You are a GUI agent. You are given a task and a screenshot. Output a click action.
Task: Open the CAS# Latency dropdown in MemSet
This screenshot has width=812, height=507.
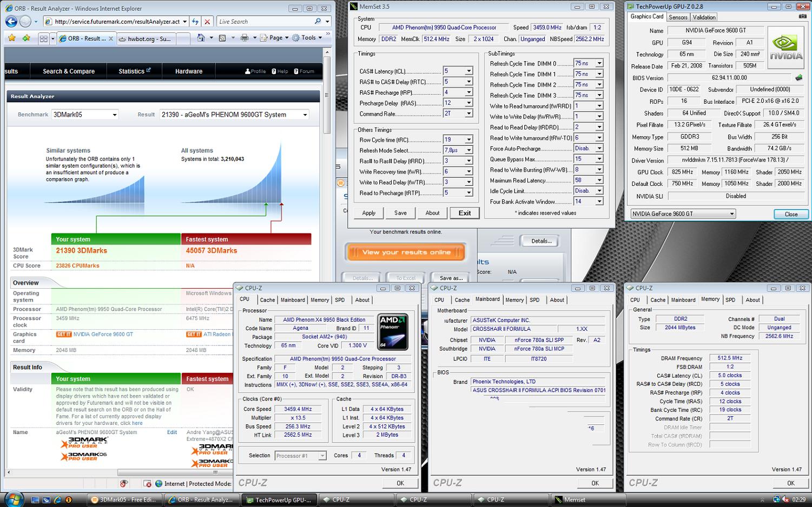tap(469, 71)
